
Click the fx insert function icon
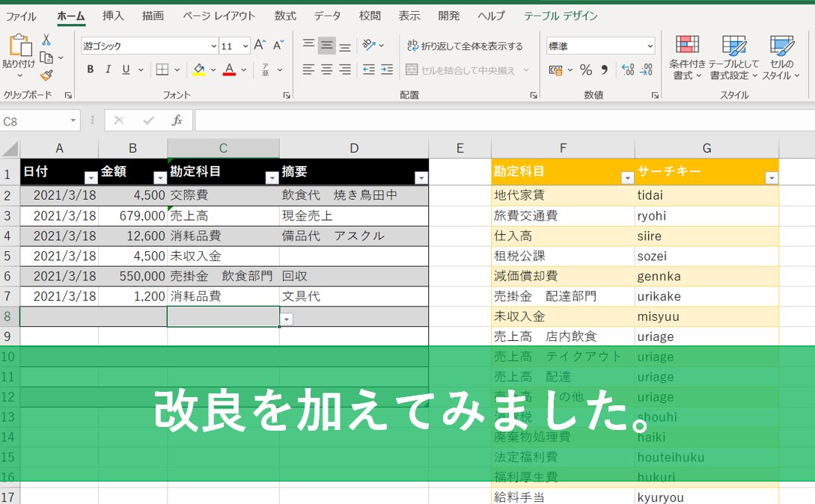pyautogui.click(x=177, y=120)
